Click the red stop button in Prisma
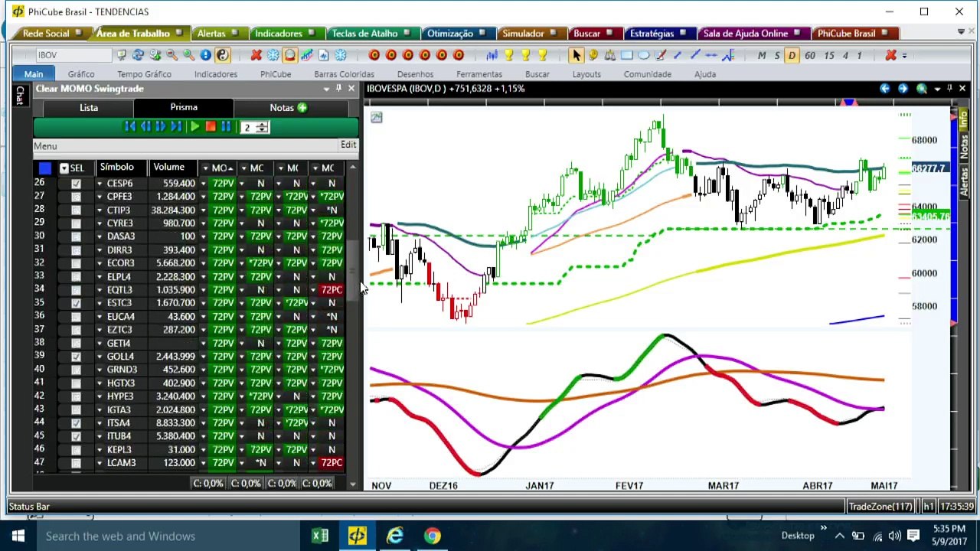The image size is (980, 551). [x=210, y=127]
